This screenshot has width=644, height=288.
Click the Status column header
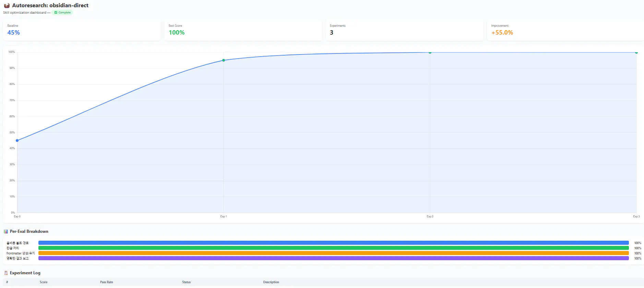click(x=187, y=282)
